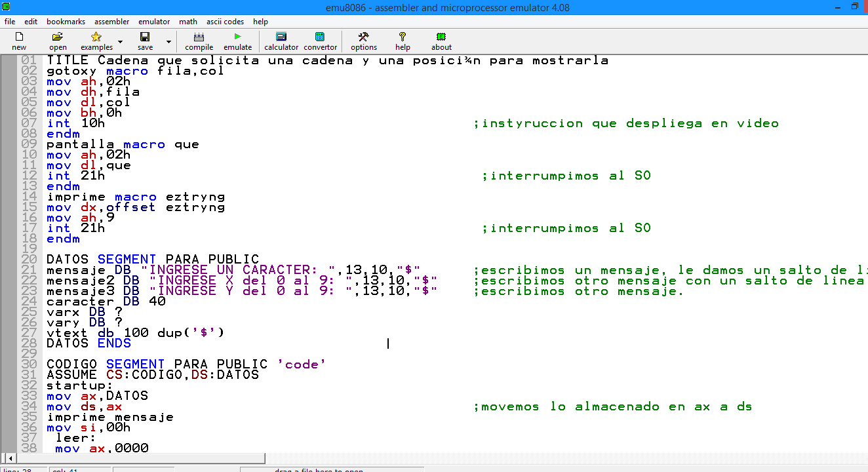The width and height of the screenshot is (868, 472).
Task: Click the emu8086 title bar app icon
Action: point(7,6)
